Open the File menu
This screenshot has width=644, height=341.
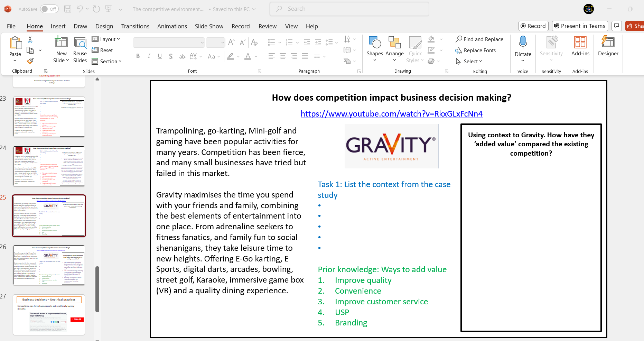point(11,26)
